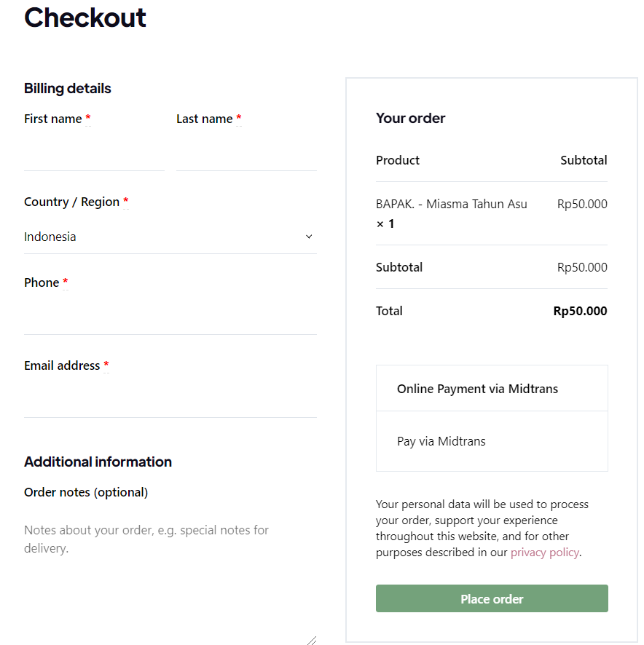Click the First name label

[x=52, y=119]
